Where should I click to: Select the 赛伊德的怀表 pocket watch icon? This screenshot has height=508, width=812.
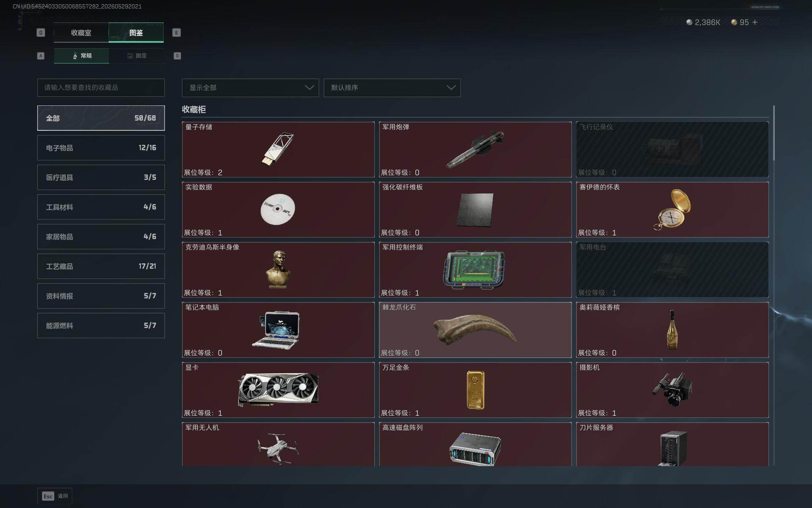[672, 210]
